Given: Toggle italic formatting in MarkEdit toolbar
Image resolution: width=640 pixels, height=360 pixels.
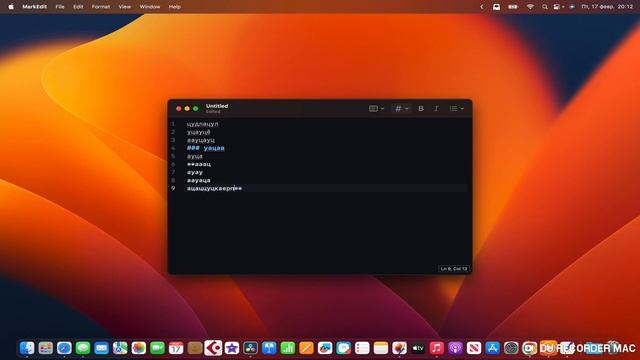Looking at the screenshot, I should 436,109.
